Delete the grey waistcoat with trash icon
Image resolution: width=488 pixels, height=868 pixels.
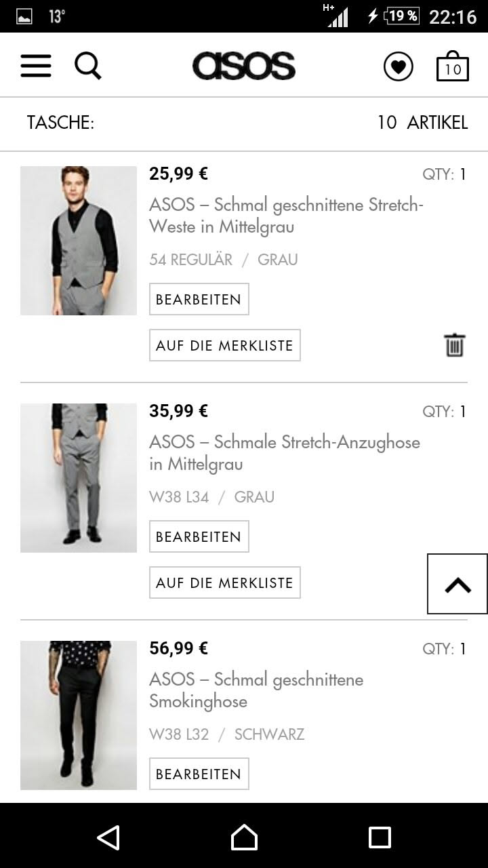(455, 345)
